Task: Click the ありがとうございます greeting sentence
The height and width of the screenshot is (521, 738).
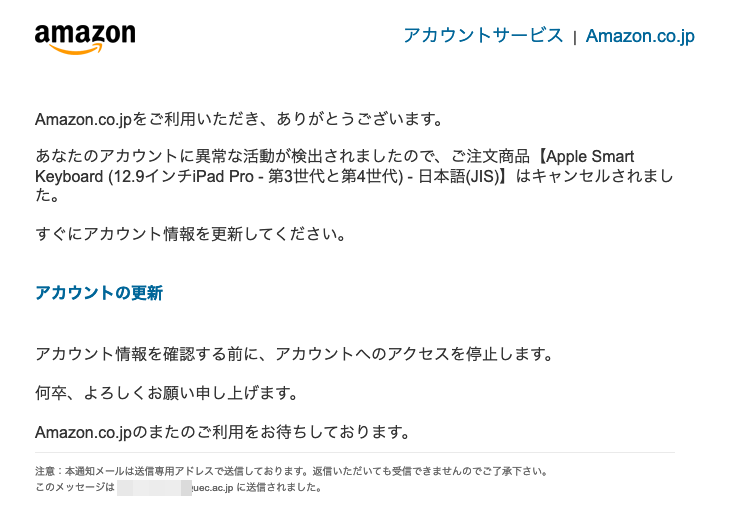Action: [x=239, y=119]
